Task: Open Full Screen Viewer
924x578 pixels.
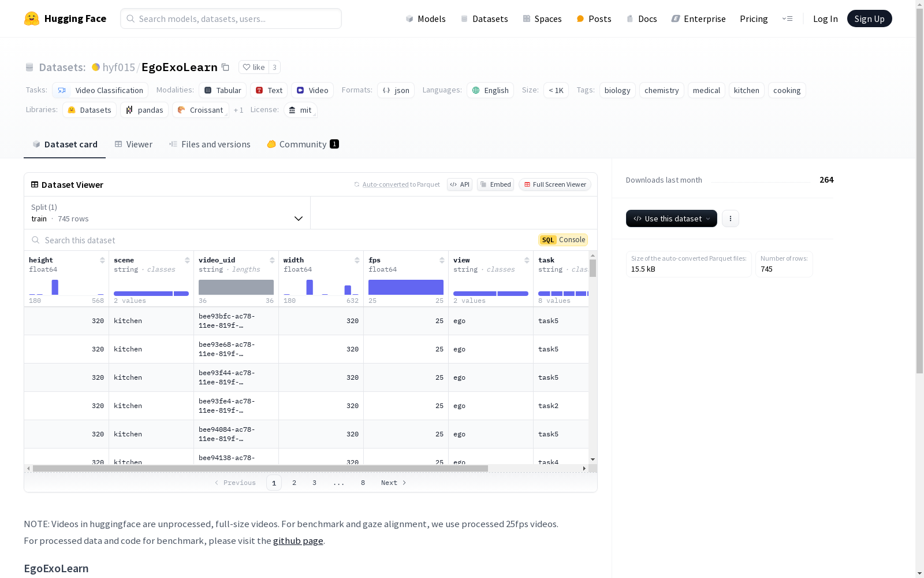Action: point(555,184)
